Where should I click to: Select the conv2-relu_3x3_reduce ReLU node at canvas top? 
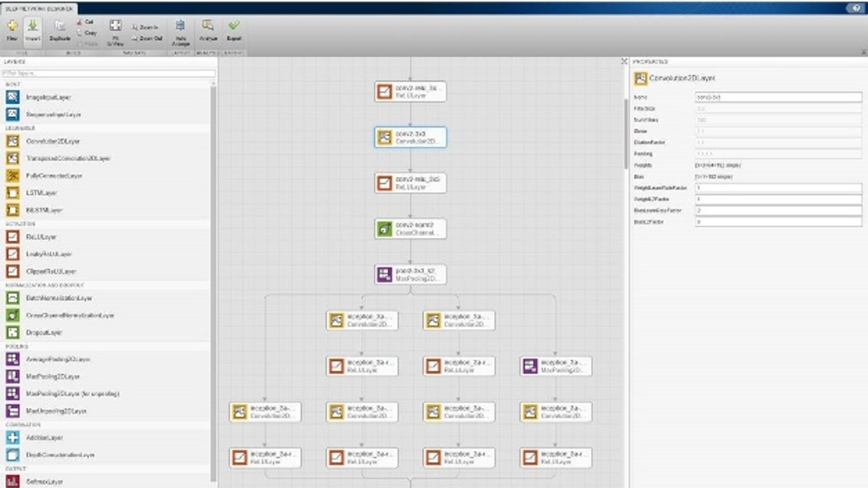[411, 92]
